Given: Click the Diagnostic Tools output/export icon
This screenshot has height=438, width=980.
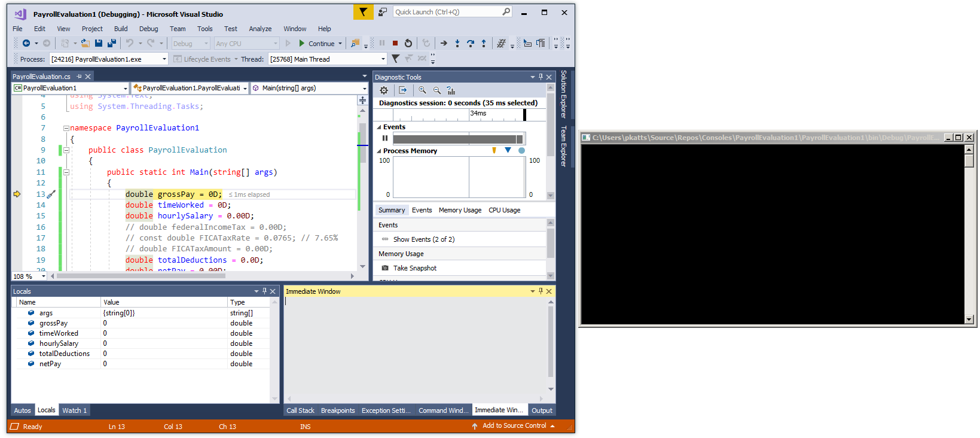Looking at the screenshot, I should [x=403, y=90].
